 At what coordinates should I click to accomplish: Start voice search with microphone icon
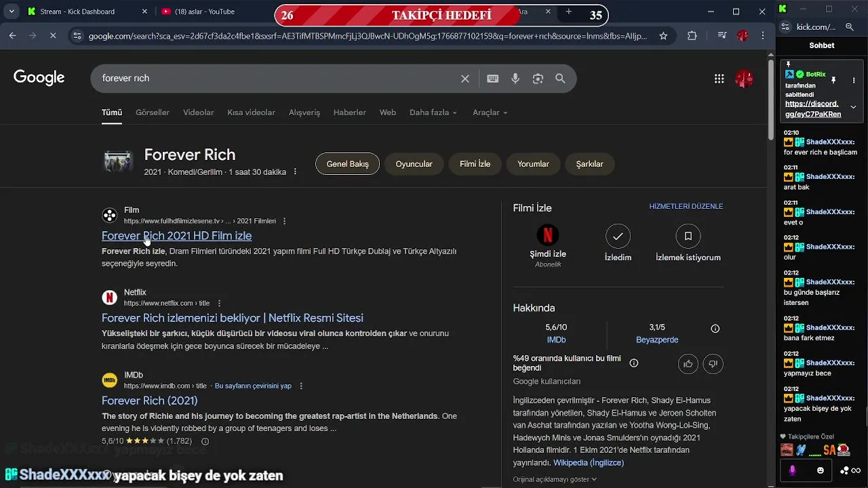[x=515, y=79]
